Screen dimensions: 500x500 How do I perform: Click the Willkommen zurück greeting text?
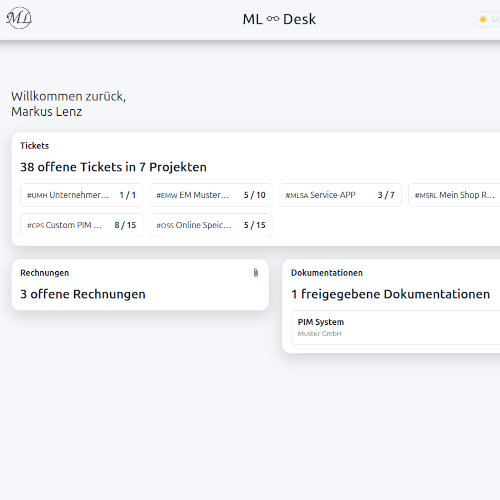(69, 96)
